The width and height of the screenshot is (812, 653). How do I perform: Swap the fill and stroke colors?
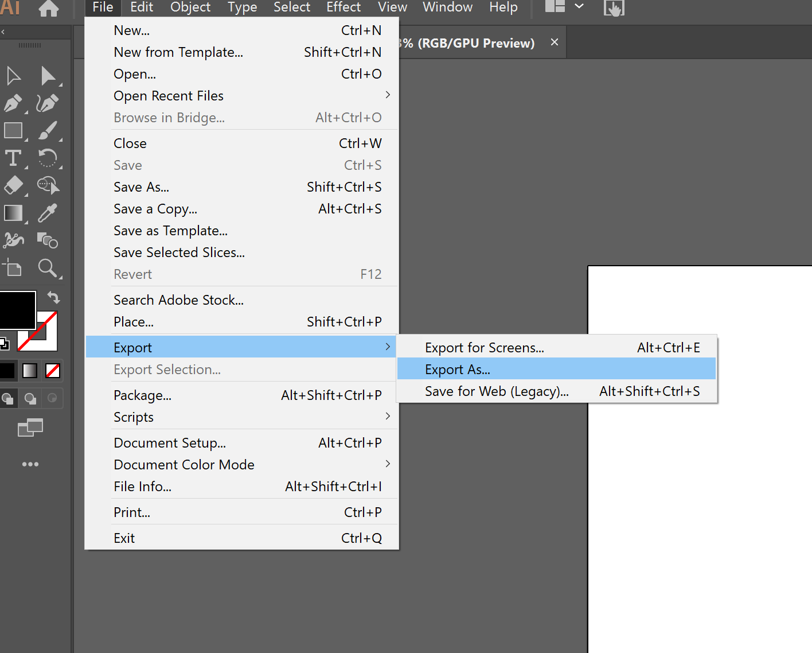(x=53, y=297)
